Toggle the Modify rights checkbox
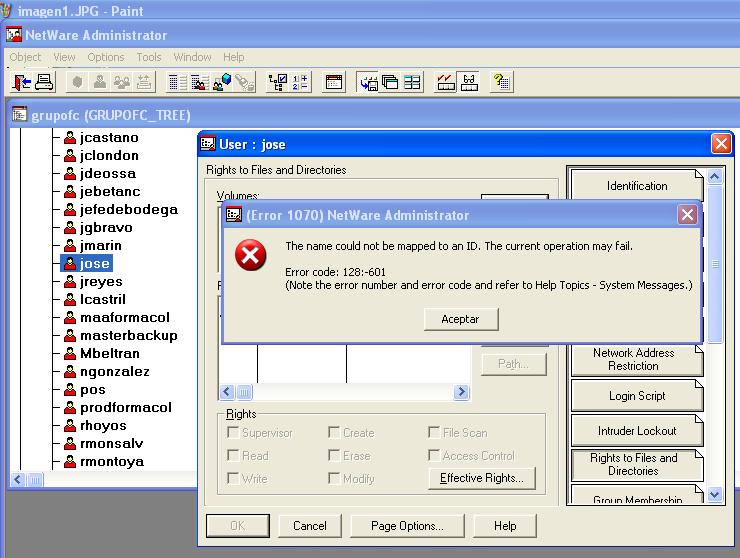 point(334,478)
